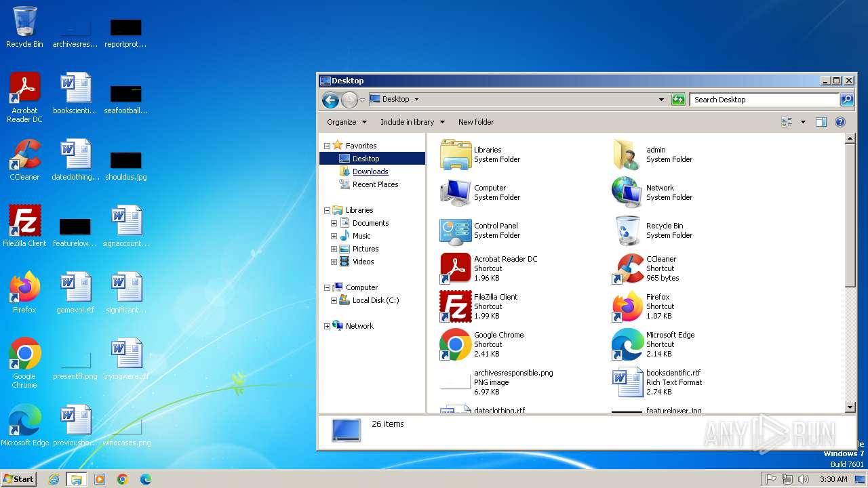Open recent pages dropdown next to Forward

point(362,100)
